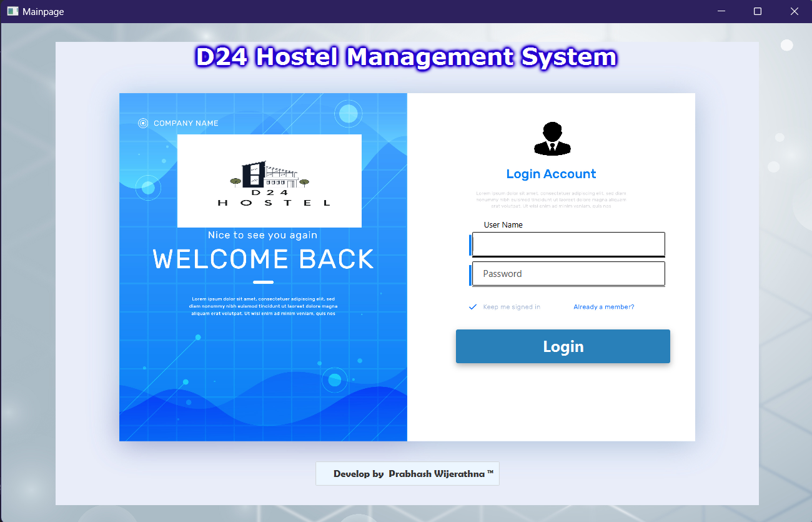Click the Login Account heading
Viewport: 812px width, 522px height.
click(551, 174)
